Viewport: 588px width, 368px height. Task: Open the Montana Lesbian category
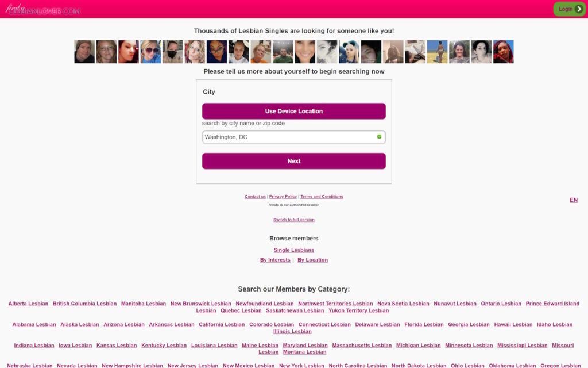pos(304,352)
